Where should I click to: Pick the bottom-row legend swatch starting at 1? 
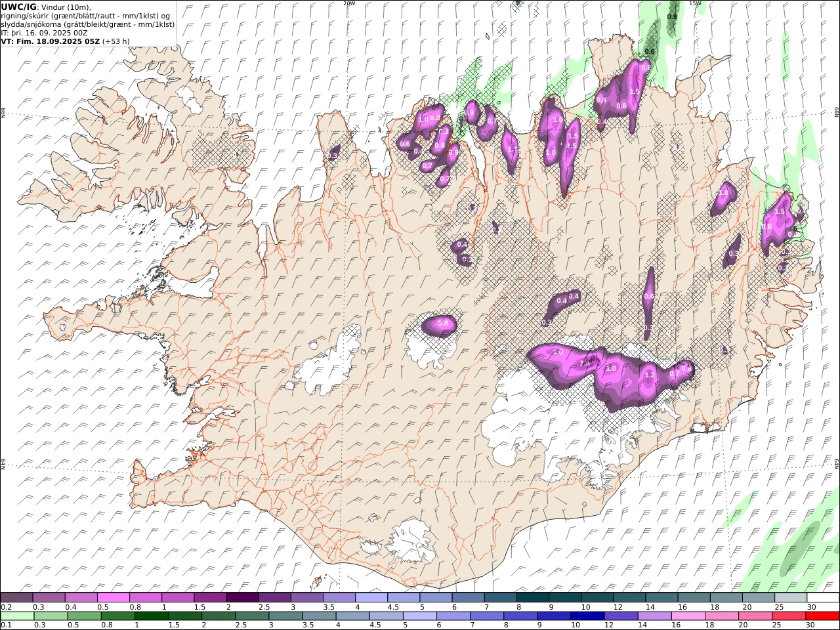[151, 616]
